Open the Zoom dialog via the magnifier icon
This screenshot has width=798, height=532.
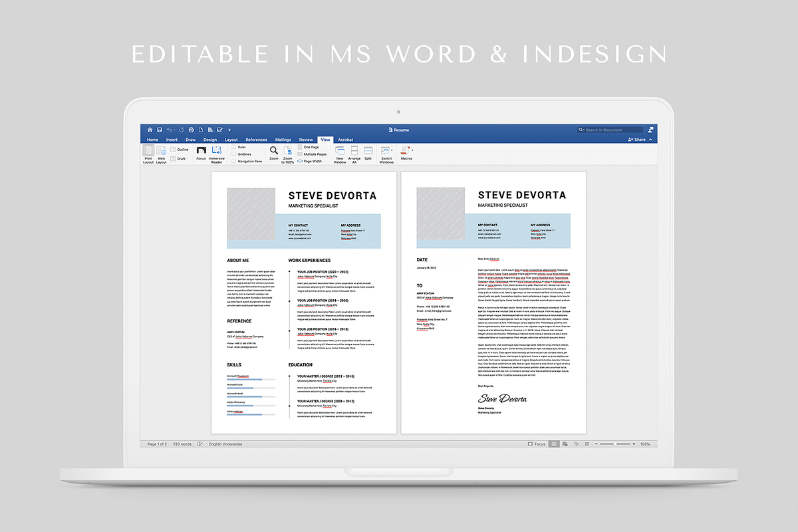[274, 154]
